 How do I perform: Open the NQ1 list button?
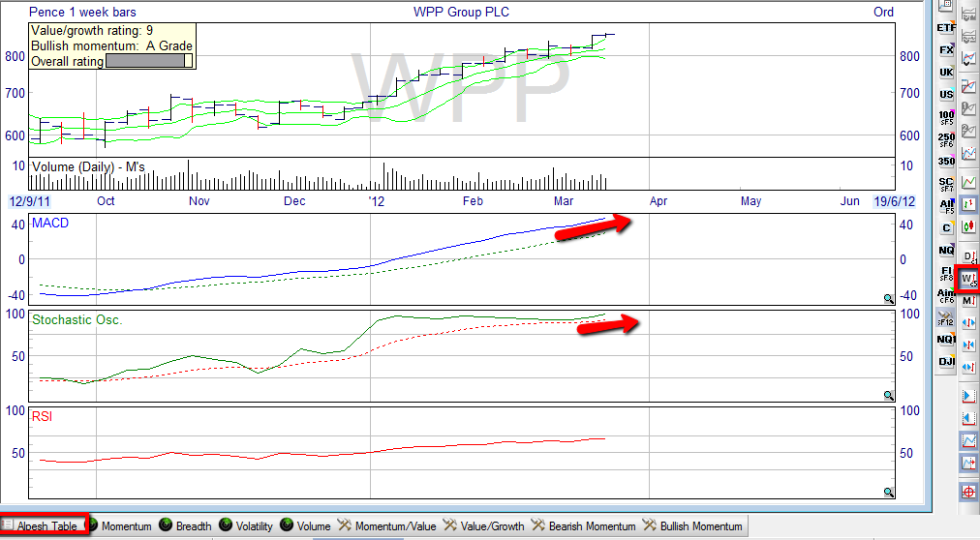point(946,340)
